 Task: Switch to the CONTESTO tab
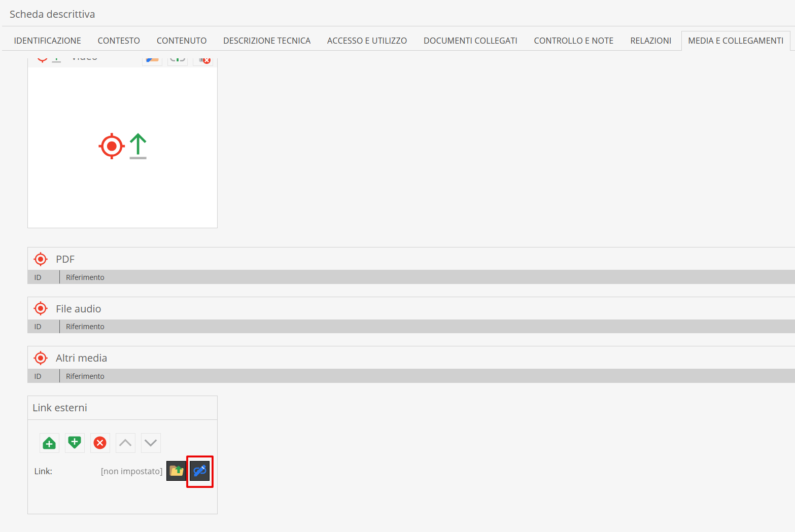[119, 41]
